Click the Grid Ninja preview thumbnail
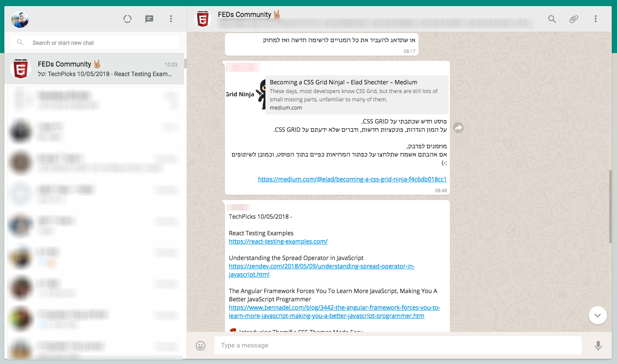617x364 pixels. [246, 95]
